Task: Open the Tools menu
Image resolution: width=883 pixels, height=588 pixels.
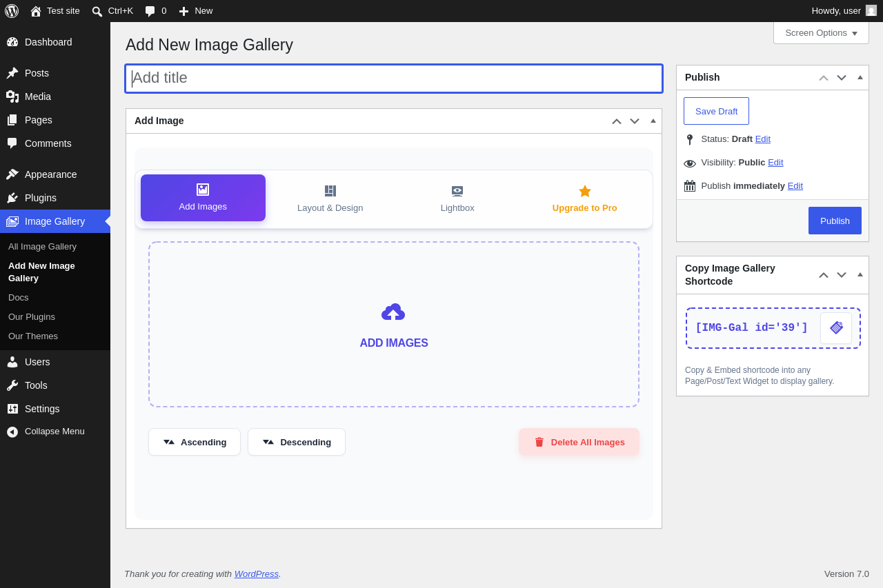Action: tap(55, 385)
